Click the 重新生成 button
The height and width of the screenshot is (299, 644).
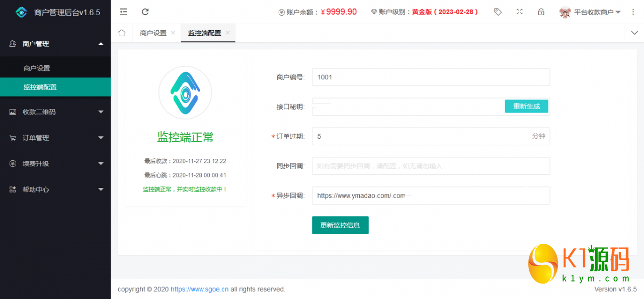click(526, 106)
